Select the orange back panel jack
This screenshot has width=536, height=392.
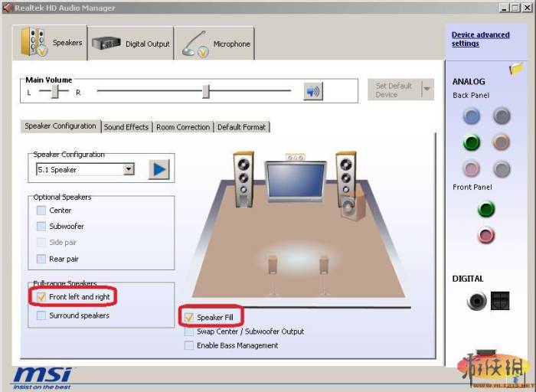[502, 142]
